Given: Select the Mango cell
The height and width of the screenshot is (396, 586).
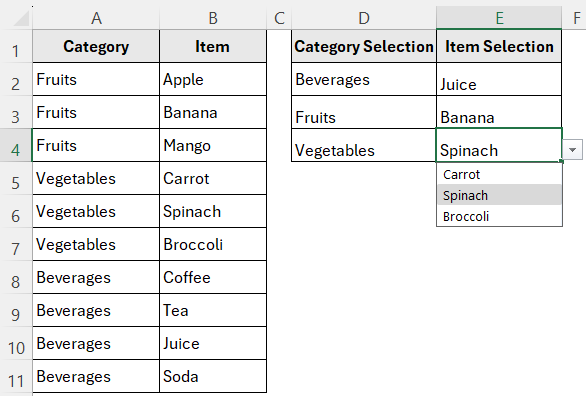Looking at the screenshot, I should 213,145.
